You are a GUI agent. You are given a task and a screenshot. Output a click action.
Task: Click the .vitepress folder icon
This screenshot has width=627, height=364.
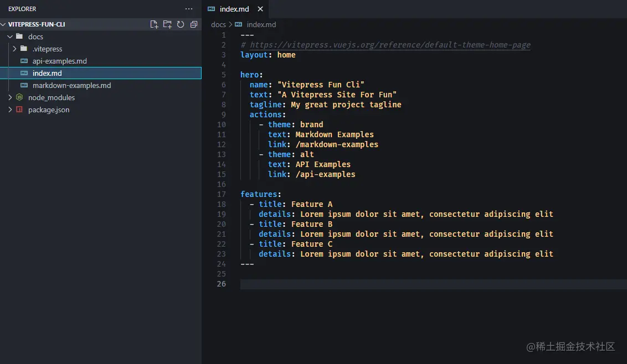(24, 48)
